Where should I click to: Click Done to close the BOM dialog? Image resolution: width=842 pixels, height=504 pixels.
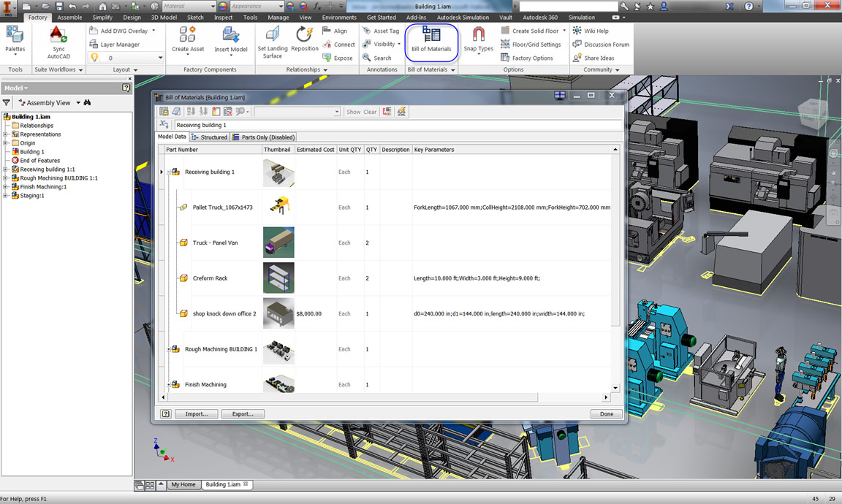(x=607, y=414)
